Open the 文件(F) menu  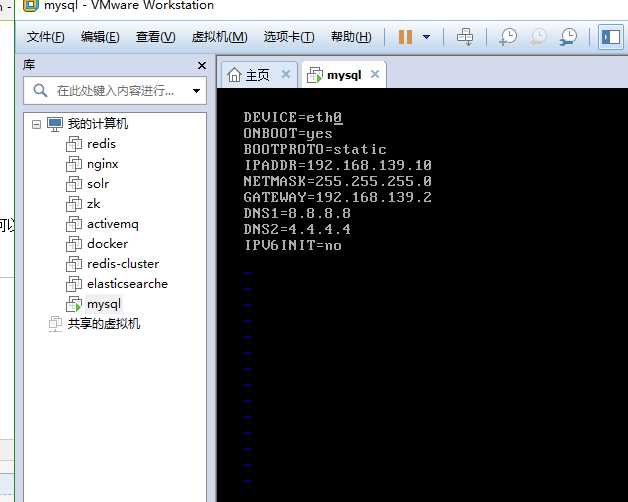tap(45, 37)
